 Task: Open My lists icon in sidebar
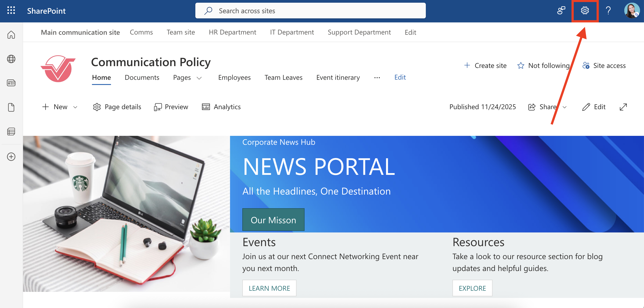coord(11,131)
